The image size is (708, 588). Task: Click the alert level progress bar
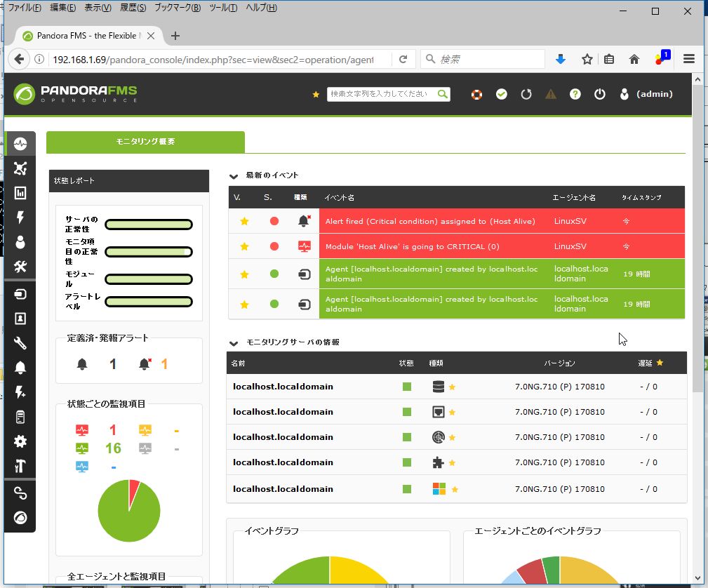pyautogui.click(x=149, y=301)
